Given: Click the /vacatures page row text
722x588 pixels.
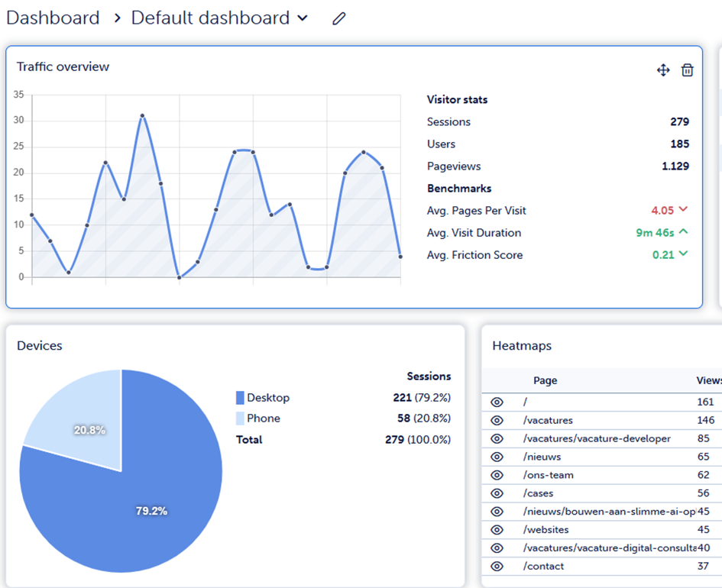Looking at the screenshot, I should coord(548,420).
